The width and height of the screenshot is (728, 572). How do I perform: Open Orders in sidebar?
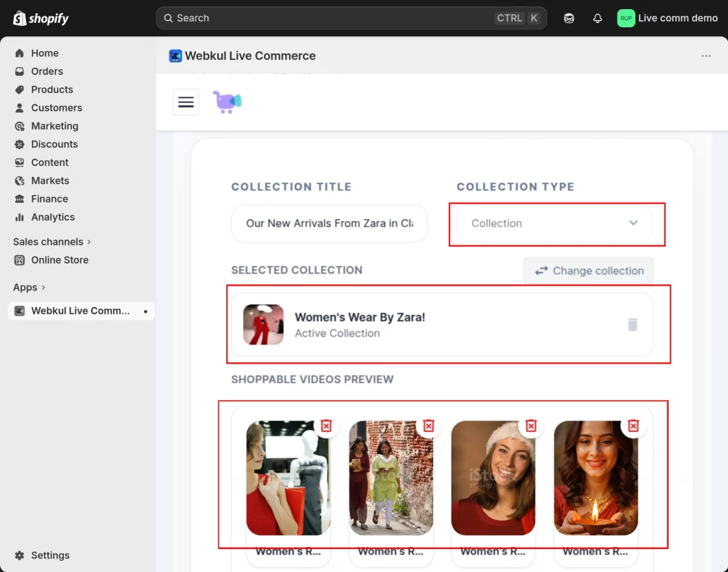click(47, 71)
